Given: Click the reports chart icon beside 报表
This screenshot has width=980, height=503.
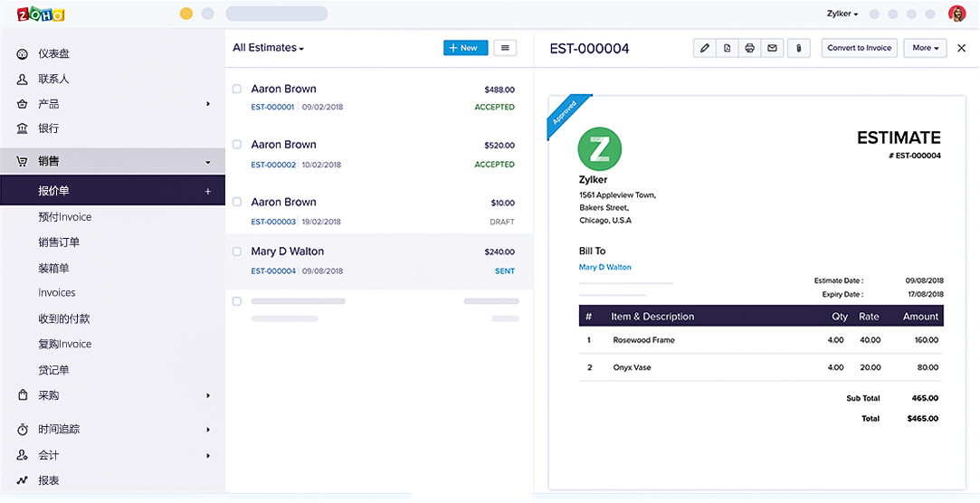Looking at the screenshot, I should coord(23,480).
